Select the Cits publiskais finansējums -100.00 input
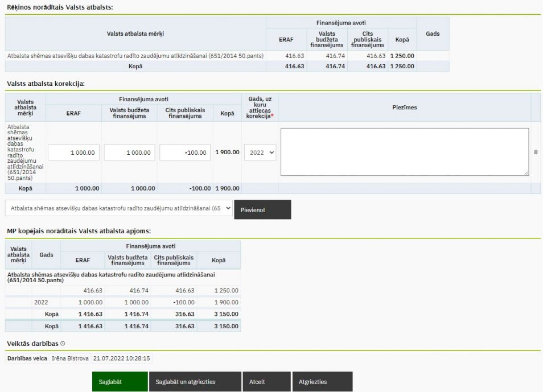543x392 pixels. (x=185, y=152)
